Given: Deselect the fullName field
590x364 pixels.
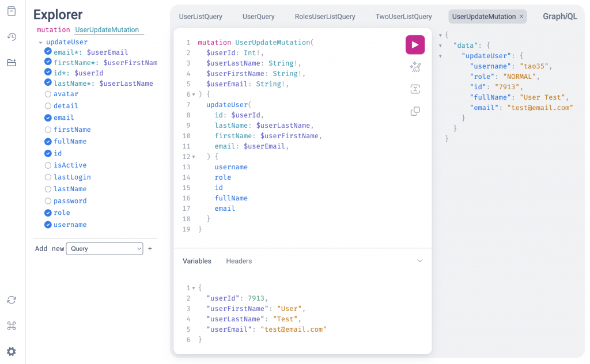Looking at the screenshot, I should [x=48, y=141].
